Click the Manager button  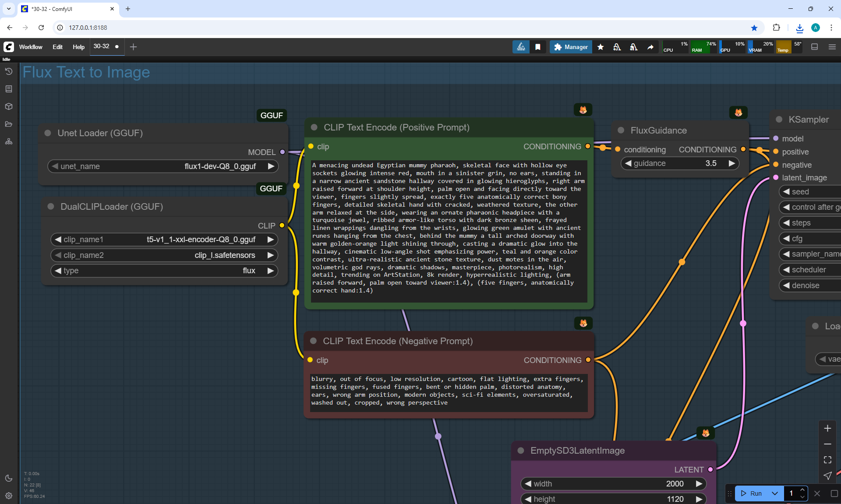tap(571, 47)
